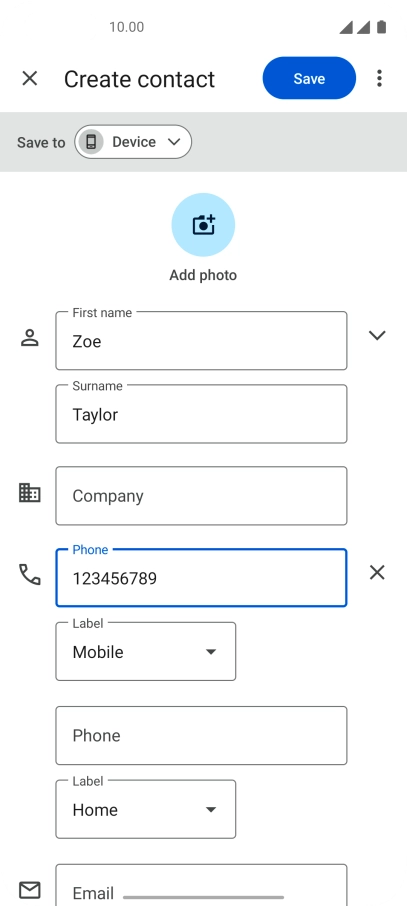This screenshot has height=906, width=407.
Task: Focus the Surname field with Taylor
Action: click(201, 414)
